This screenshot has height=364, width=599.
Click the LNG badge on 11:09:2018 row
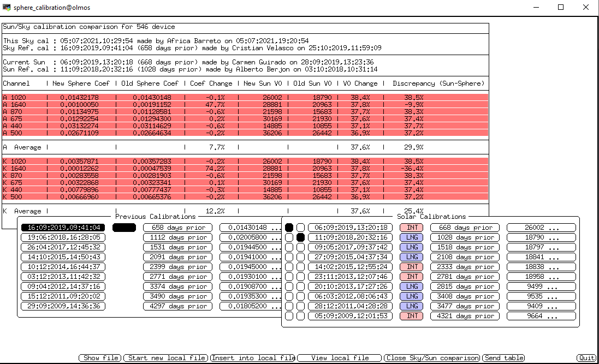412,237
